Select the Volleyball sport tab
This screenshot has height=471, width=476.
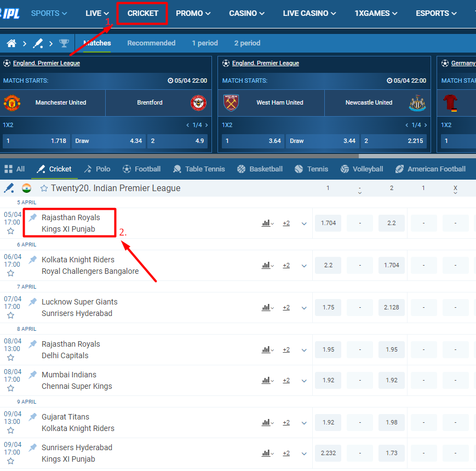[x=362, y=169]
